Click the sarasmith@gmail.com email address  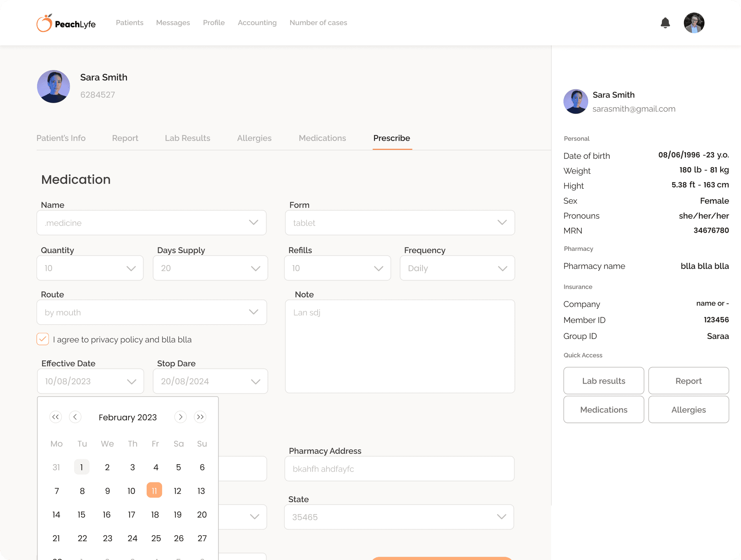click(x=634, y=109)
